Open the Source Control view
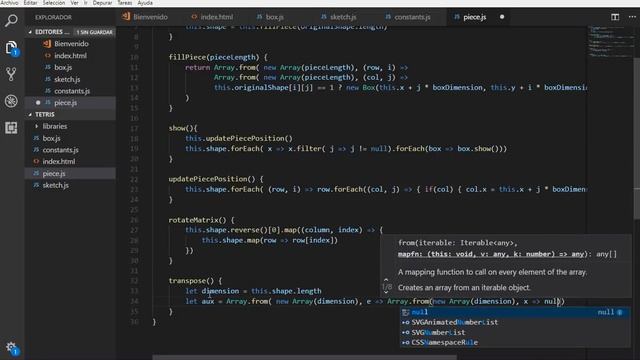The height and width of the screenshot is (360, 640). click(x=11, y=74)
